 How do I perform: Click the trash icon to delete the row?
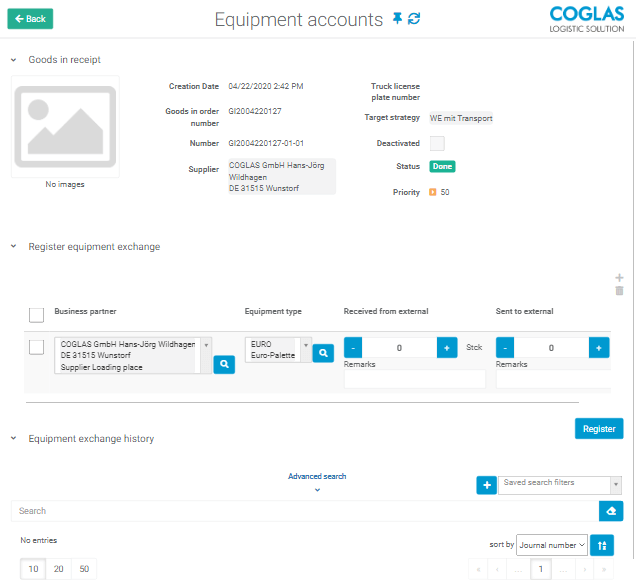point(619,291)
